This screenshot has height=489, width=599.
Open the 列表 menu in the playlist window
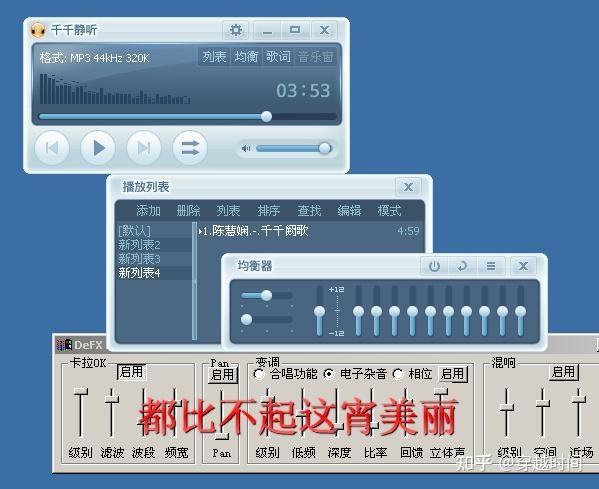[x=228, y=210]
